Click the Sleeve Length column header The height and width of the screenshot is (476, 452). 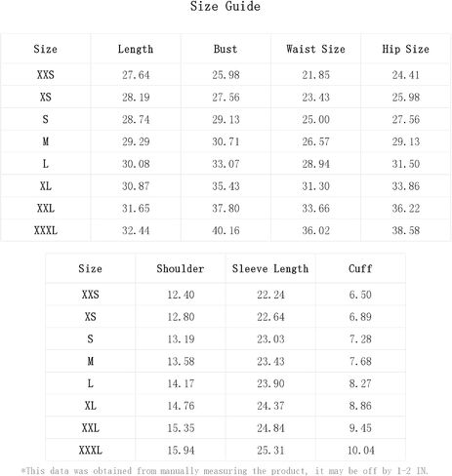pos(270,269)
